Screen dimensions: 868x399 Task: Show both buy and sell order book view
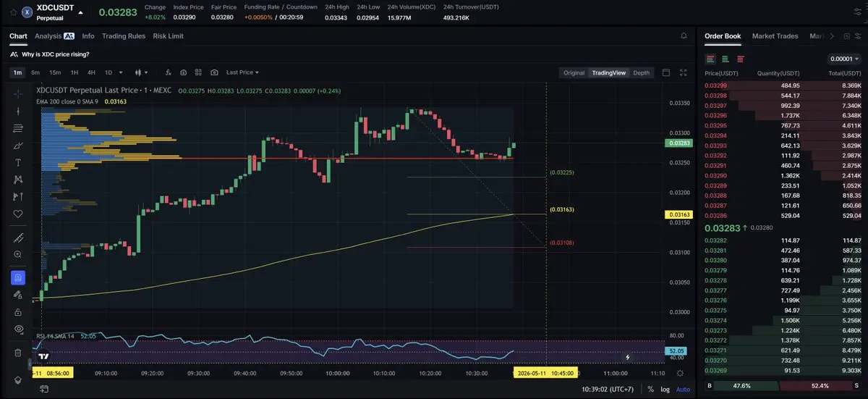(x=711, y=59)
